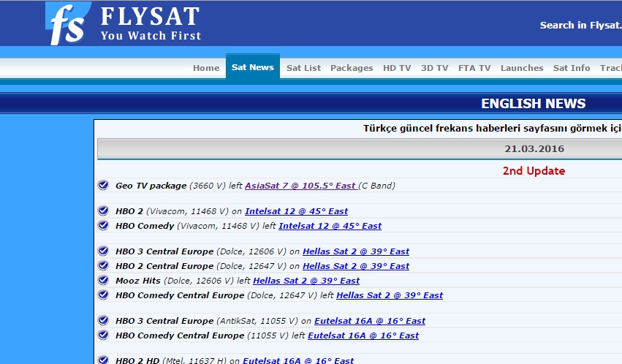Click the check icon next to Mooz Hits
The image size is (622, 364).
coord(104,281)
